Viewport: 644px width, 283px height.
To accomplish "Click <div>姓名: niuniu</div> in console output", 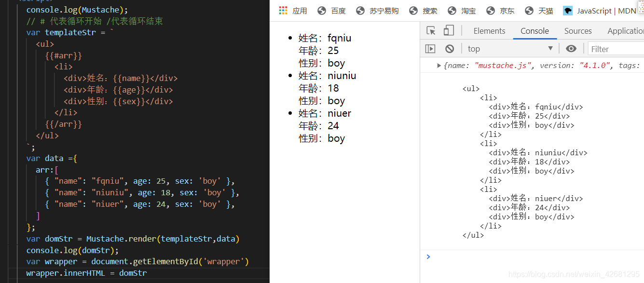I will (x=538, y=153).
